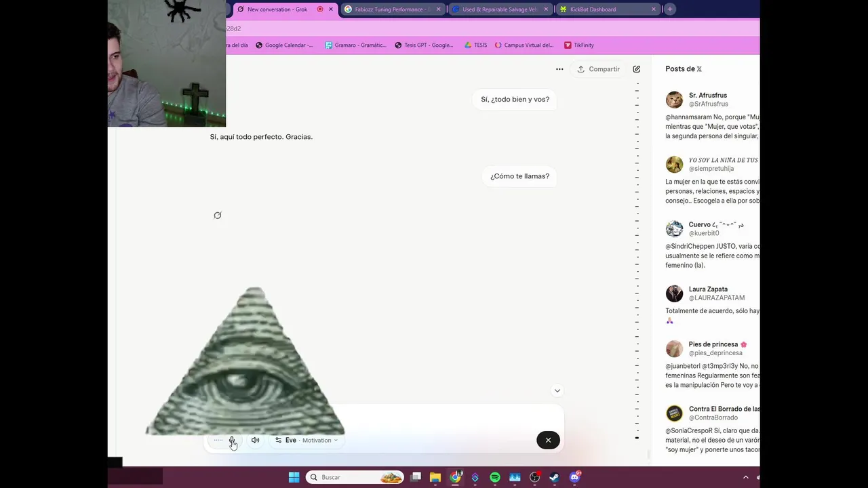868x488 pixels.
Task: Close the Used & Repairable Salvage tab
Action: 546,9
